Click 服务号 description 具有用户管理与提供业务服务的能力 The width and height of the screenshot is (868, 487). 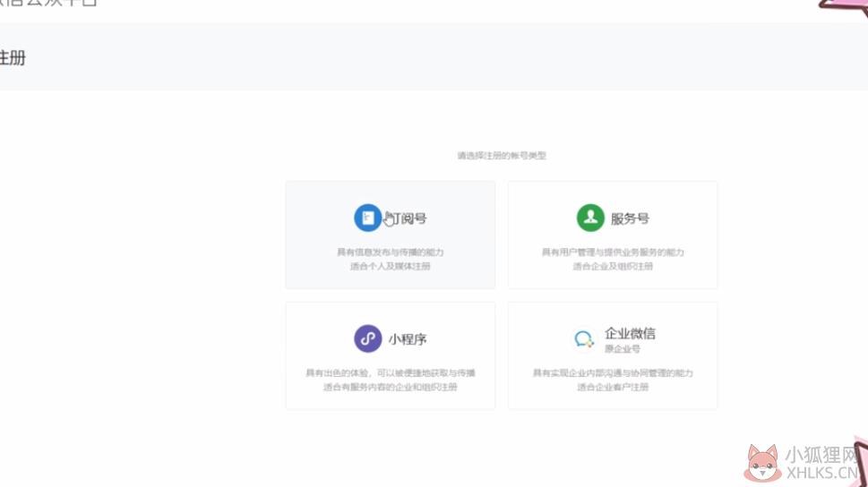click(613, 252)
